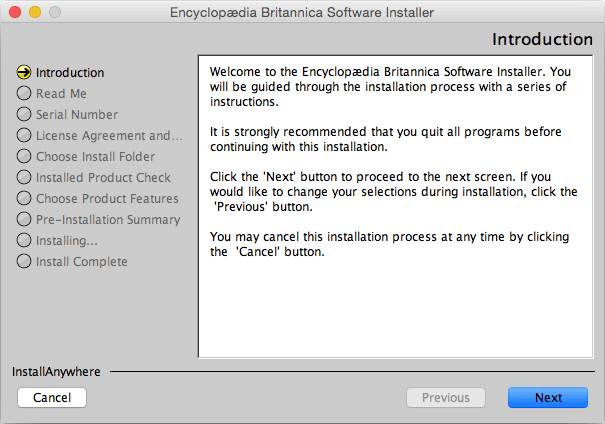Click the Install Complete step label
The height and width of the screenshot is (424, 605).
pos(81,262)
